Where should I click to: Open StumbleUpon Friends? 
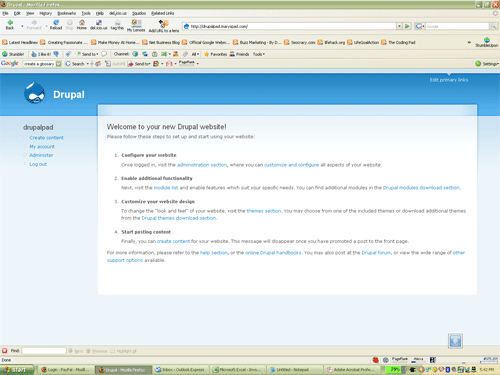point(239,54)
